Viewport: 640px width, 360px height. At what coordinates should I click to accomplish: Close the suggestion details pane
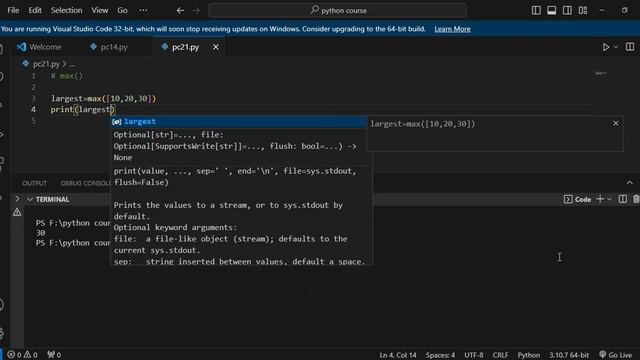(x=616, y=123)
